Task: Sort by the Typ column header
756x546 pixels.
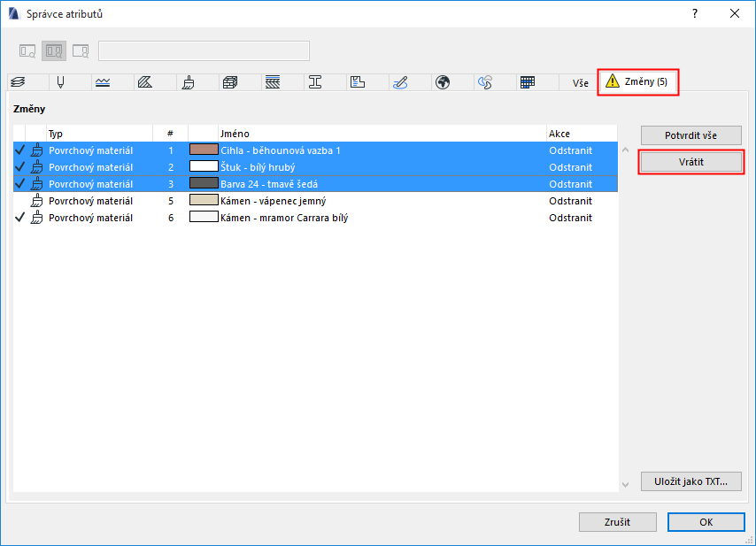Action: coord(100,134)
